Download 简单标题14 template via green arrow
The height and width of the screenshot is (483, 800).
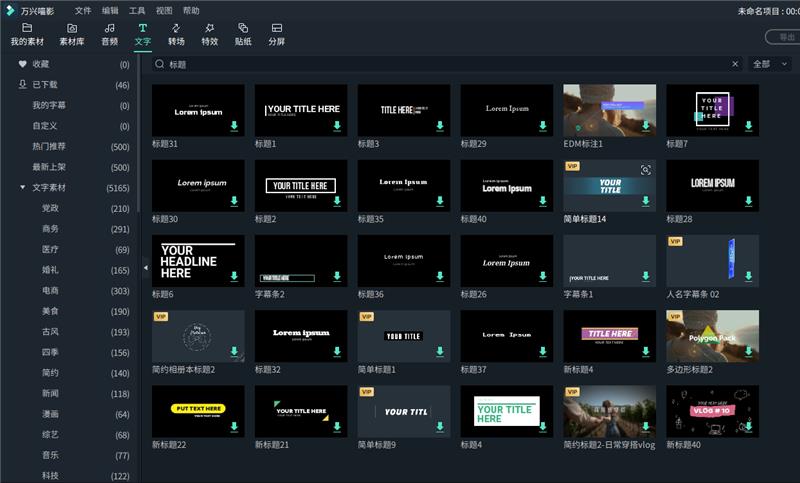645,201
